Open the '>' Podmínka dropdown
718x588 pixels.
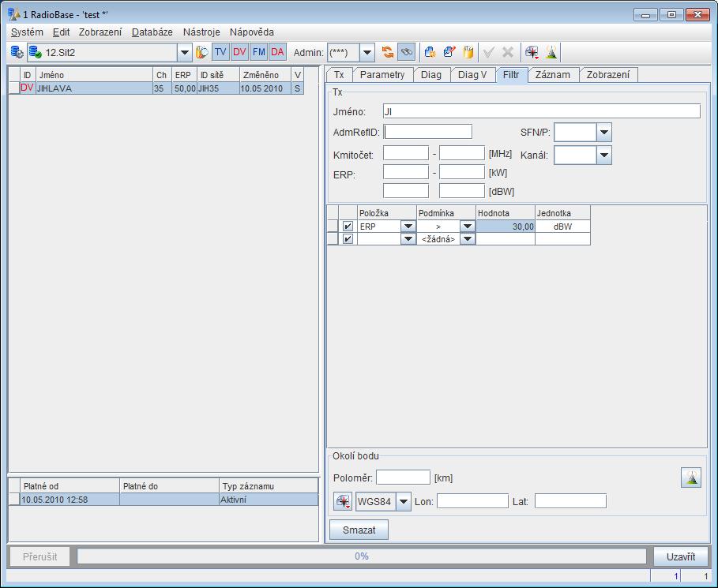point(467,226)
